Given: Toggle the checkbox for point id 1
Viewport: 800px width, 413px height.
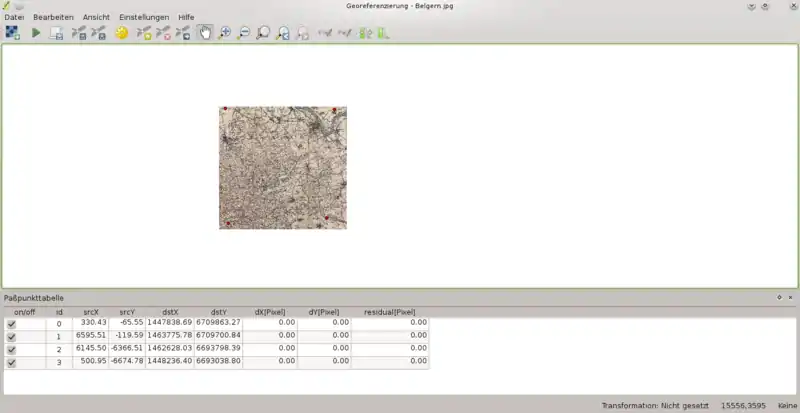Looking at the screenshot, I should [x=12, y=337].
